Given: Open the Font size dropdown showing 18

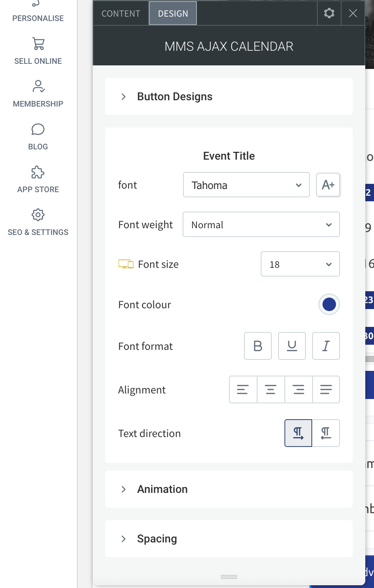Looking at the screenshot, I should [300, 264].
